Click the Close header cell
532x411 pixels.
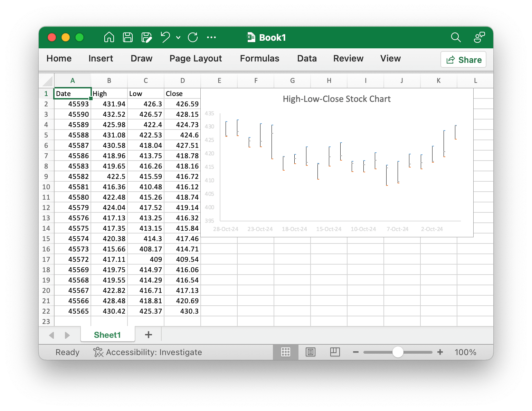pyautogui.click(x=182, y=94)
